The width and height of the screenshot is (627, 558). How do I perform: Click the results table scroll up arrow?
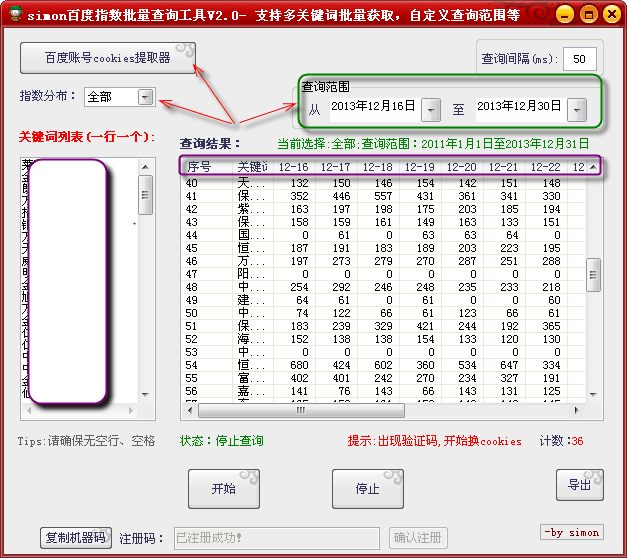tap(593, 167)
